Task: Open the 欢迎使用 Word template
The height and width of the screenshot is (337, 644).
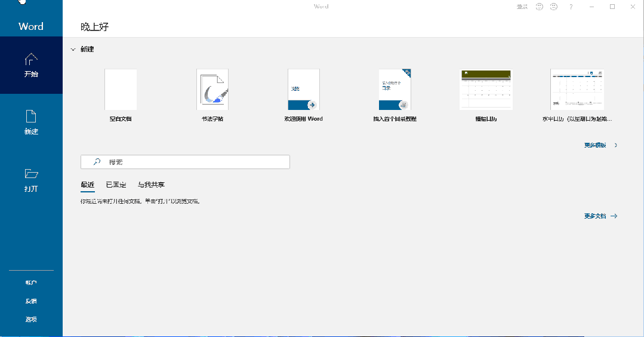Action: [x=304, y=90]
